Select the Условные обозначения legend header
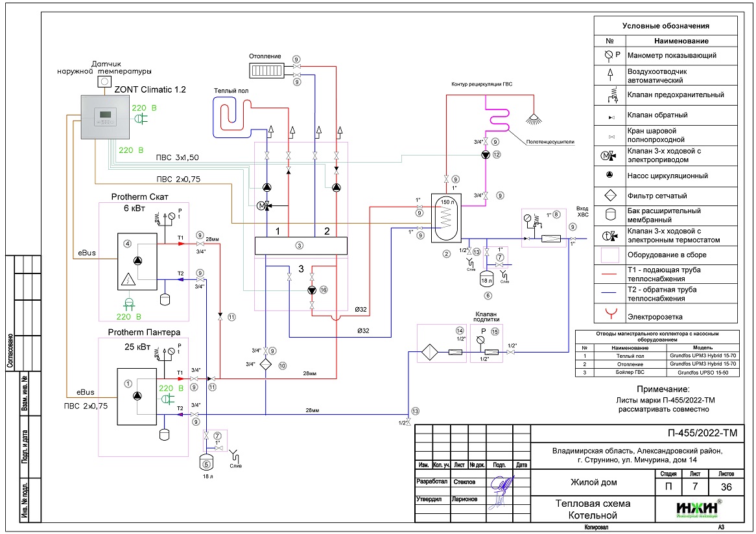Image resolution: width=756 pixels, height=534 pixels. (x=665, y=26)
